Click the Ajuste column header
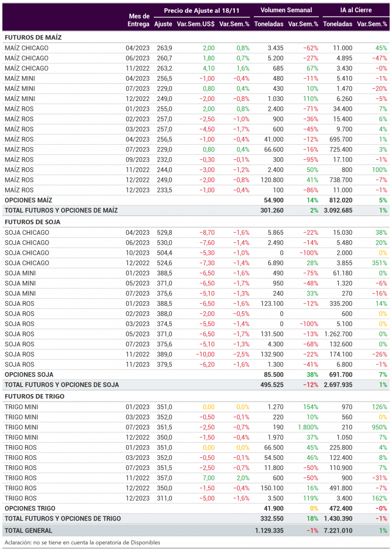Viewport: 392px width, 551px height. (x=163, y=24)
